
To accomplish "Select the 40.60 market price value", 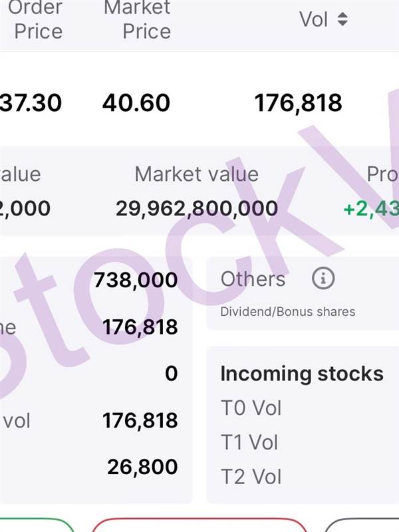I will coord(136,103).
